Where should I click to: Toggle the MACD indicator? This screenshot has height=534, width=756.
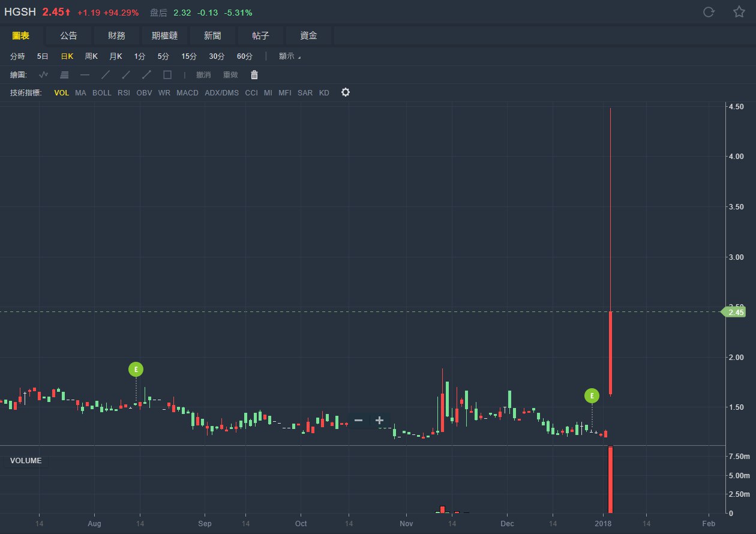(187, 93)
